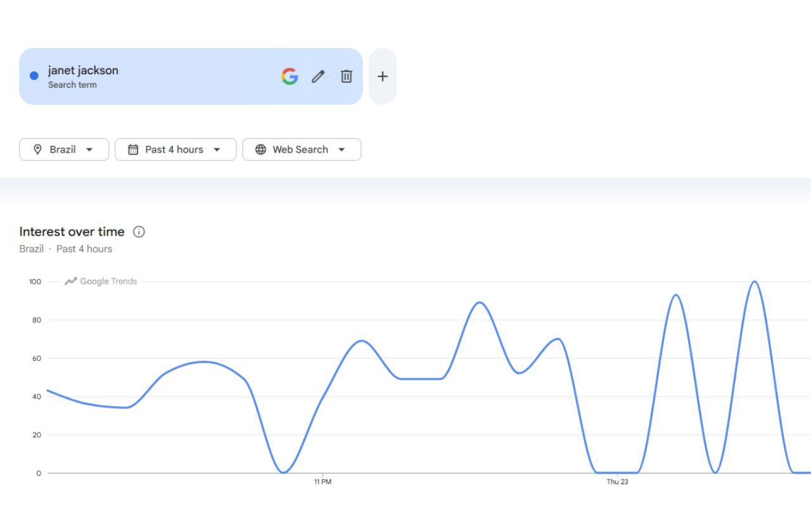Click the Google logo icon in the search chip
811x532 pixels.
(290, 77)
